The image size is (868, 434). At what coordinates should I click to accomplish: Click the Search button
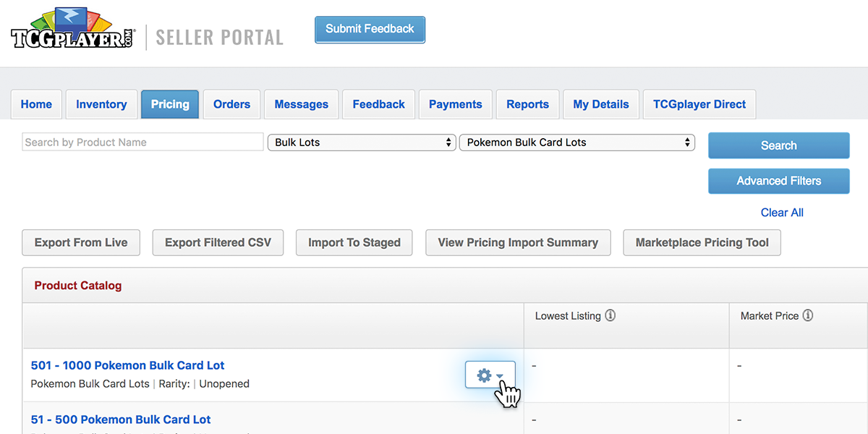[x=779, y=145]
